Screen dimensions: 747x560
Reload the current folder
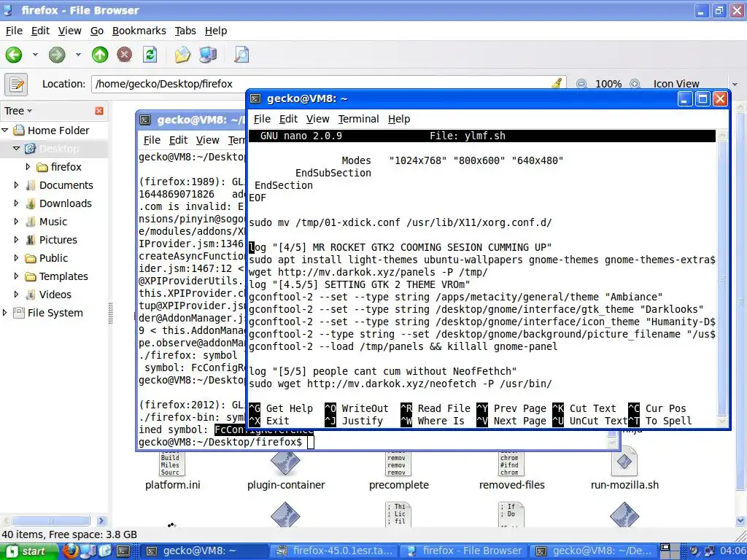point(150,55)
